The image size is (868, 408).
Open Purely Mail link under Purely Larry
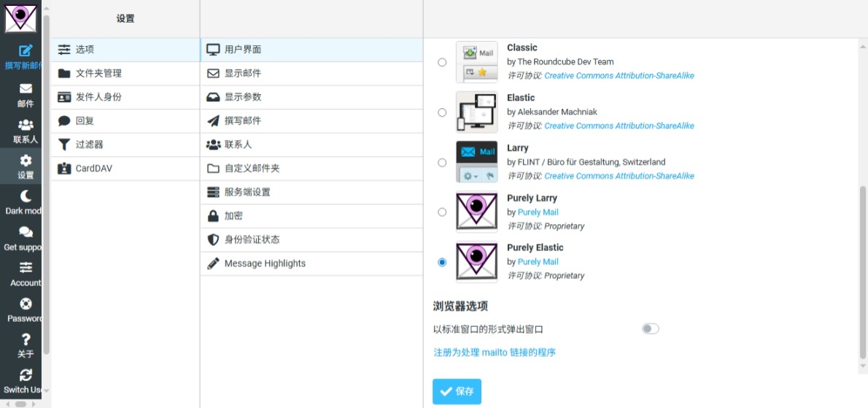[x=538, y=212]
